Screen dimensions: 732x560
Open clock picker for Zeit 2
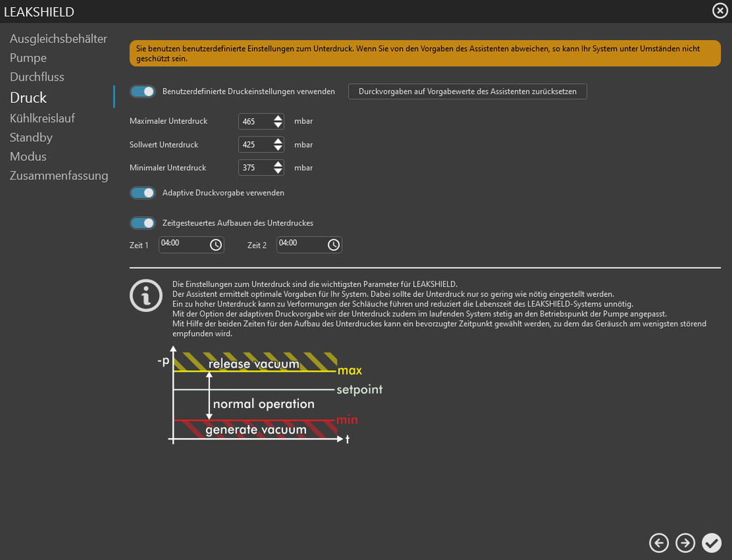coord(333,245)
